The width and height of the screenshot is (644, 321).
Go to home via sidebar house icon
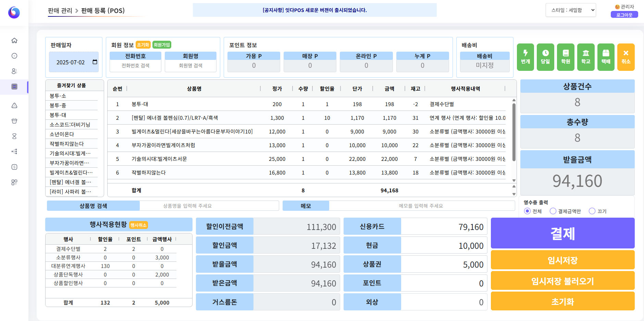(14, 40)
